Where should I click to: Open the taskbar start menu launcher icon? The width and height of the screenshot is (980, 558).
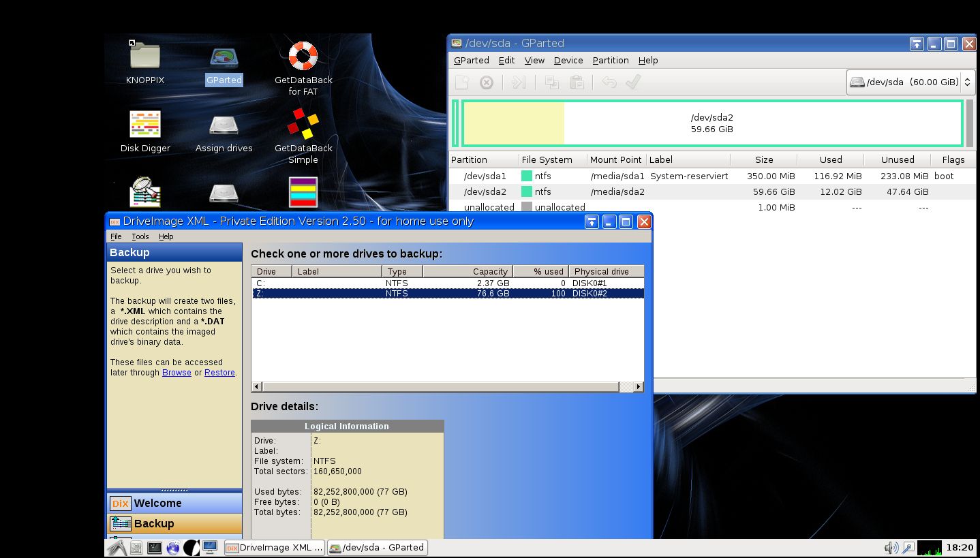117,547
